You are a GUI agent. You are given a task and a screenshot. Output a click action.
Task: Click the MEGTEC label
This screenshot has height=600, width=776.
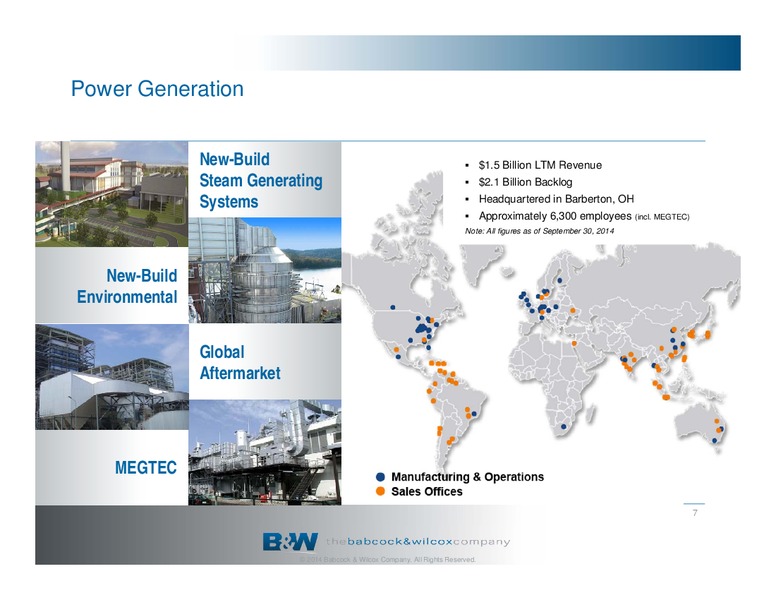pyautogui.click(x=146, y=467)
